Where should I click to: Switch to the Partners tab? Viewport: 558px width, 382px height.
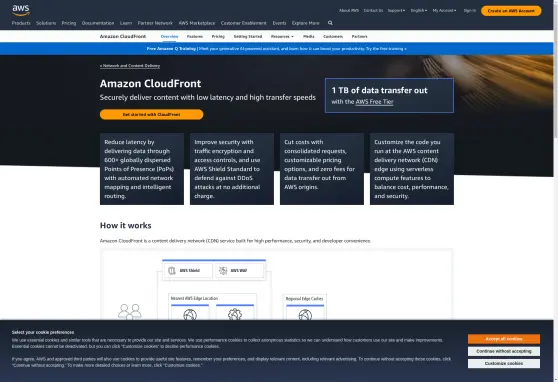pos(359,36)
